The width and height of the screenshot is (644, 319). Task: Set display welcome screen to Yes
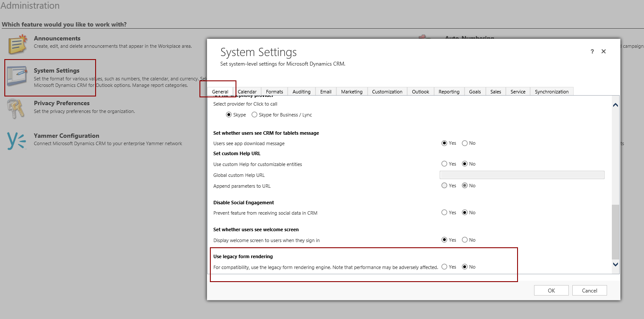[444, 240]
